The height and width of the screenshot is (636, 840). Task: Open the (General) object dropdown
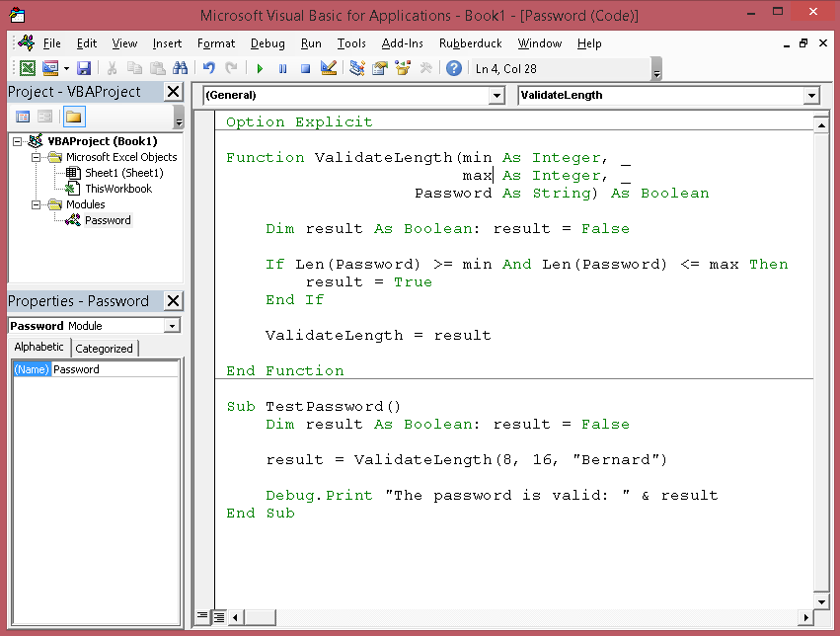[496, 96]
